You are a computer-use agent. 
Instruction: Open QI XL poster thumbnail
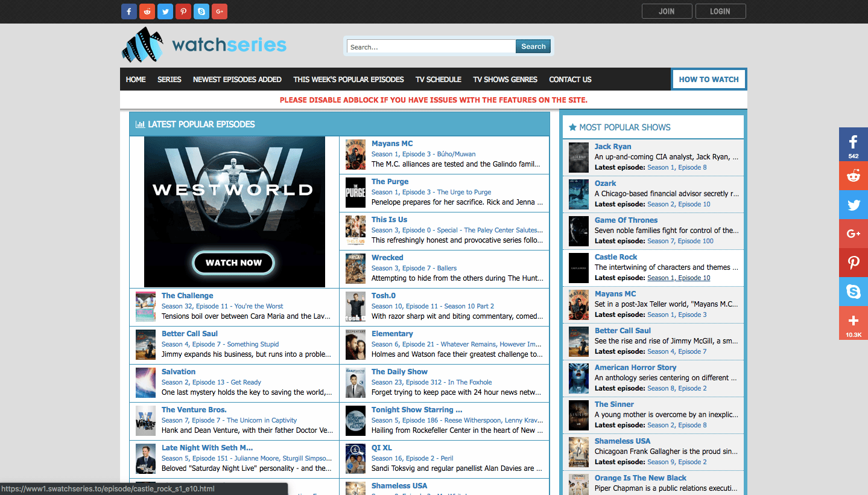point(355,459)
